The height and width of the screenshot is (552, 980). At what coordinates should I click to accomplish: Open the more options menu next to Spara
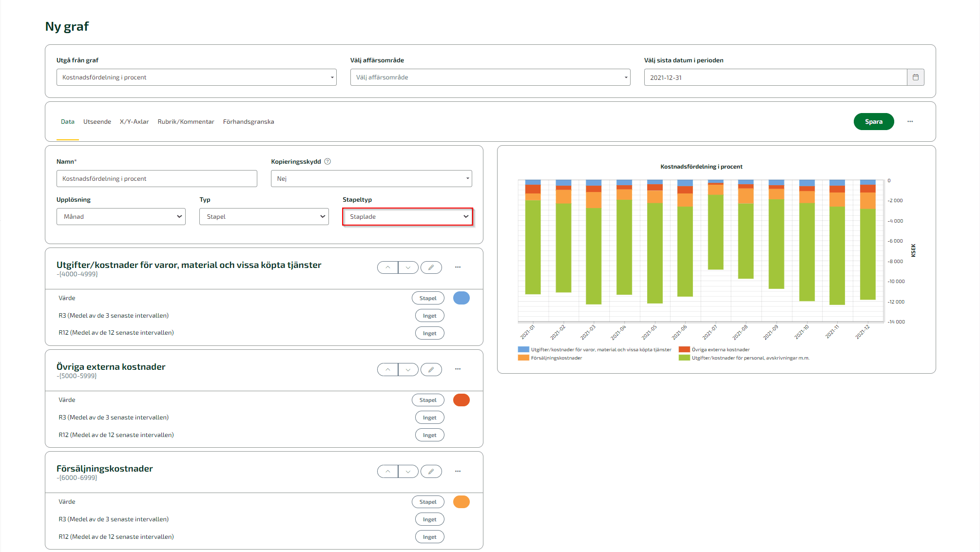click(910, 121)
